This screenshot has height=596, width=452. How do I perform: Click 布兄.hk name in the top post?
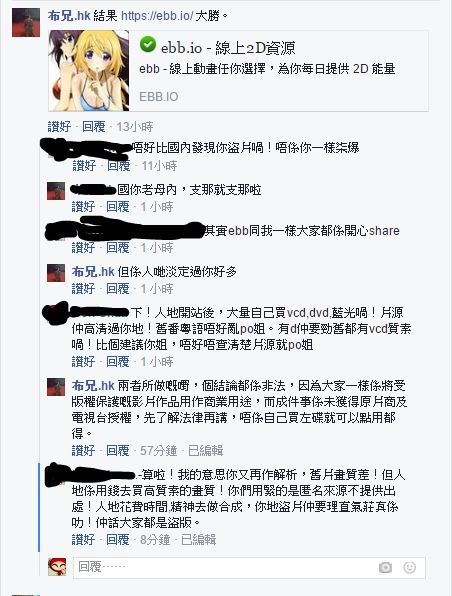[69, 16]
